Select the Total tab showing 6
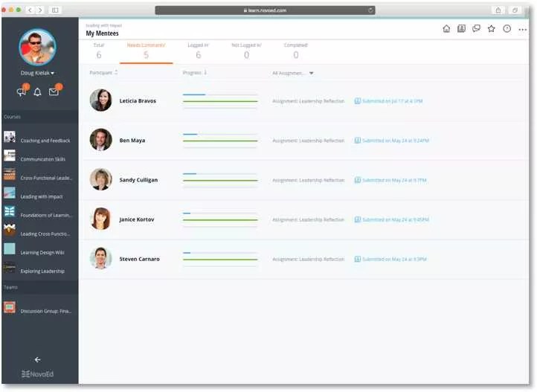Image resolution: width=537 pixels, height=392 pixels. pos(99,51)
